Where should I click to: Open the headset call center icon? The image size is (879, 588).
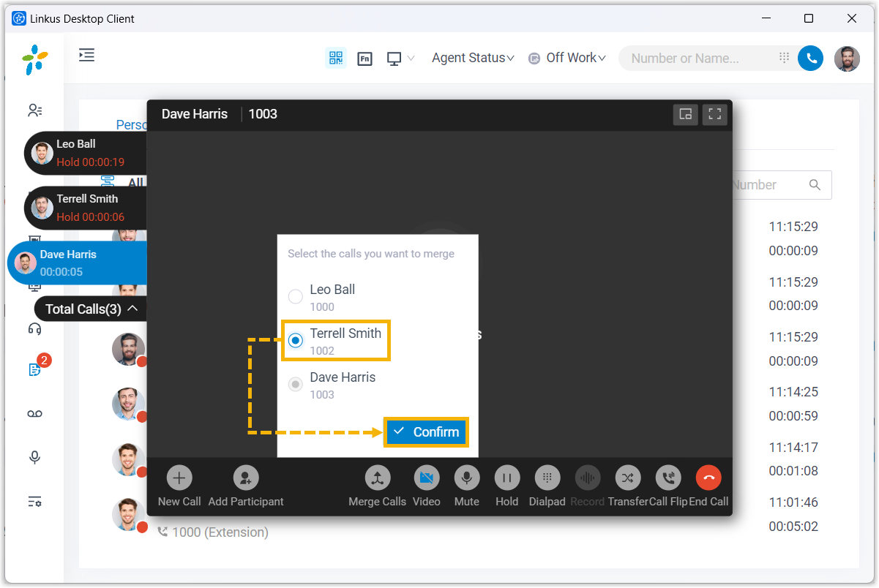[34, 329]
